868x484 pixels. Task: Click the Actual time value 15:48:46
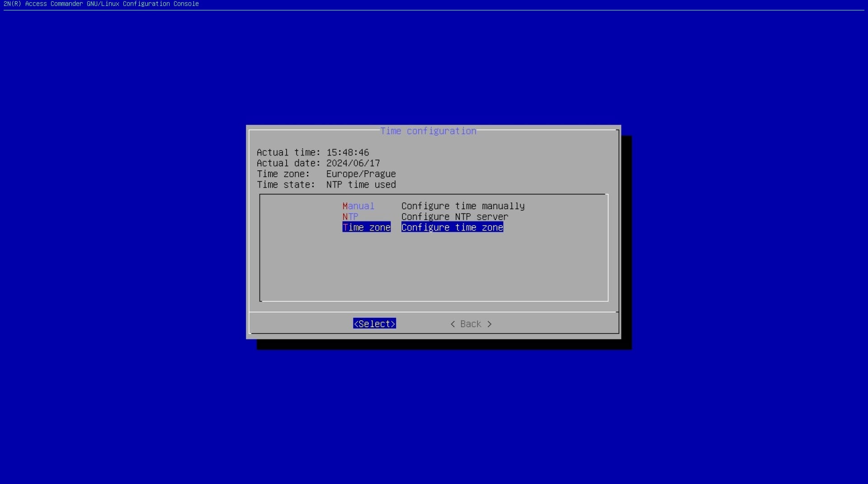point(348,152)
